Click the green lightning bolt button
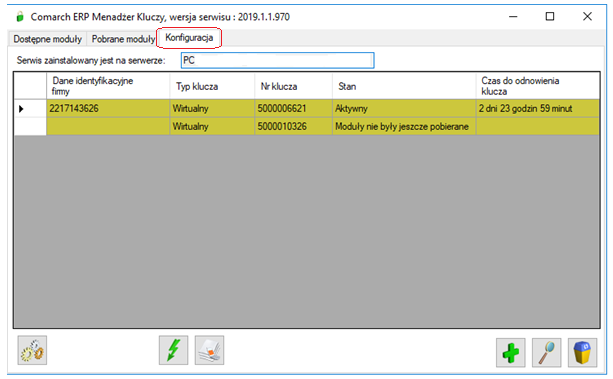Screen dimensions: 613x379 click(x=173, y=350)
